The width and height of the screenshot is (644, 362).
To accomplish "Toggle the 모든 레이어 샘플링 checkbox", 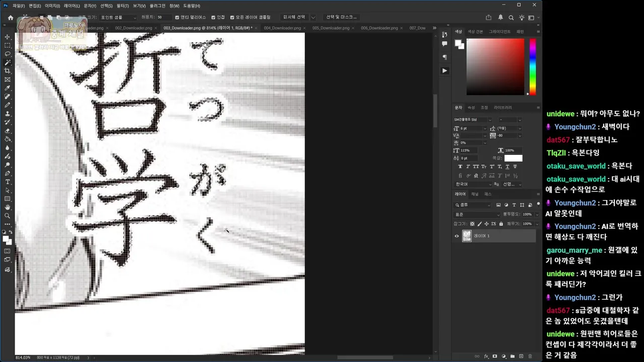I will 232,17.
